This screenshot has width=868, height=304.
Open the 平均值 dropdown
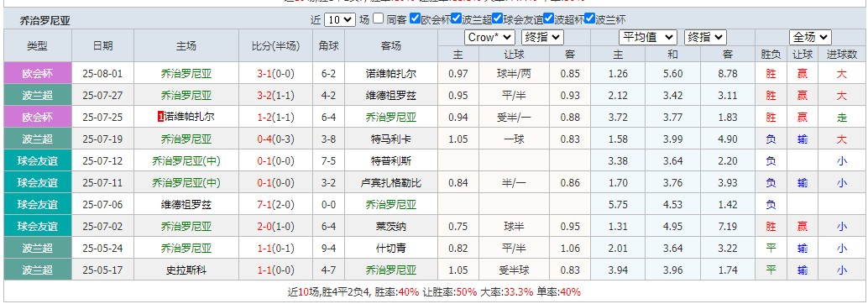(x=648, y=37)
